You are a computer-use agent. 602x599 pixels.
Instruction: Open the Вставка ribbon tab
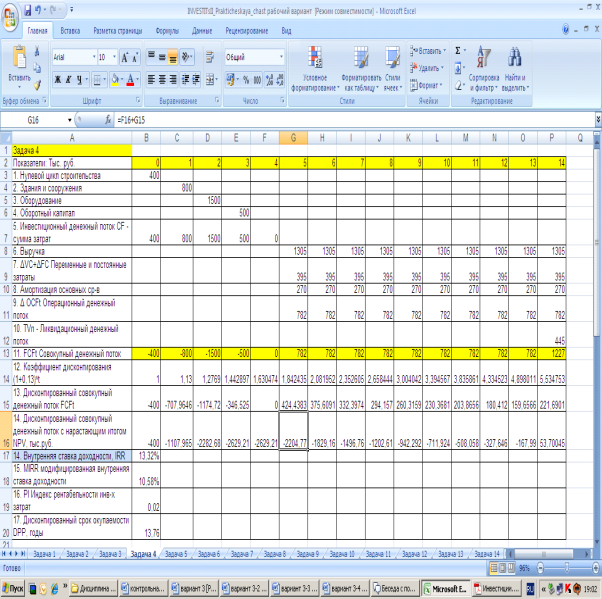70,31
